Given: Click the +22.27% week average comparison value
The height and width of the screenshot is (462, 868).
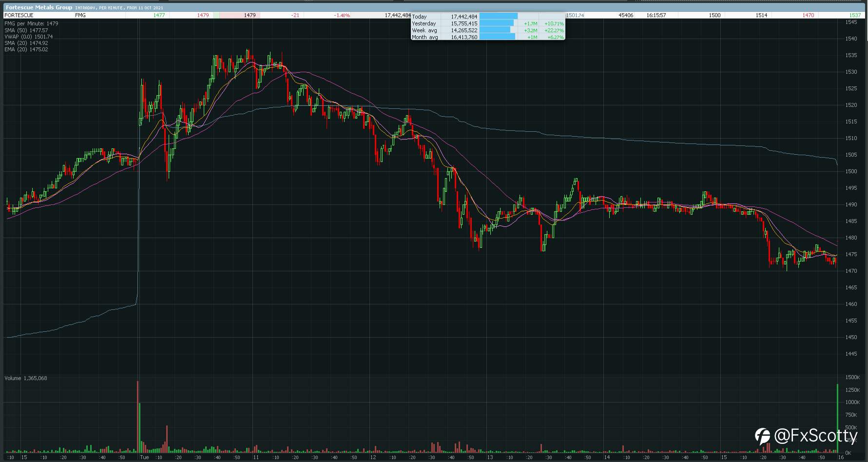Looking at the screenshot, I should click(554, 30).
